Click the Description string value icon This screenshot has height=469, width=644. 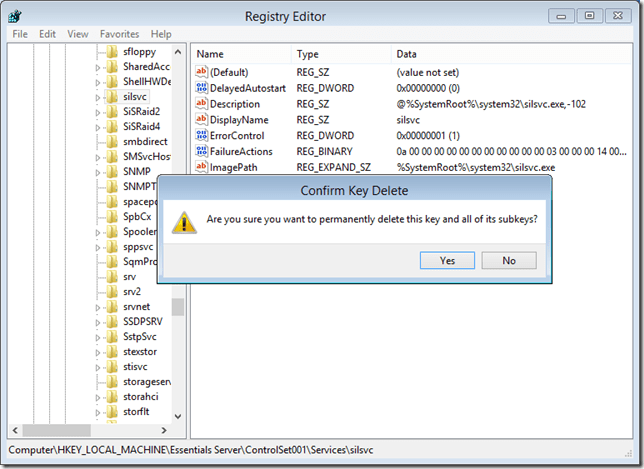pyautogui.click(x=201, y=103)
